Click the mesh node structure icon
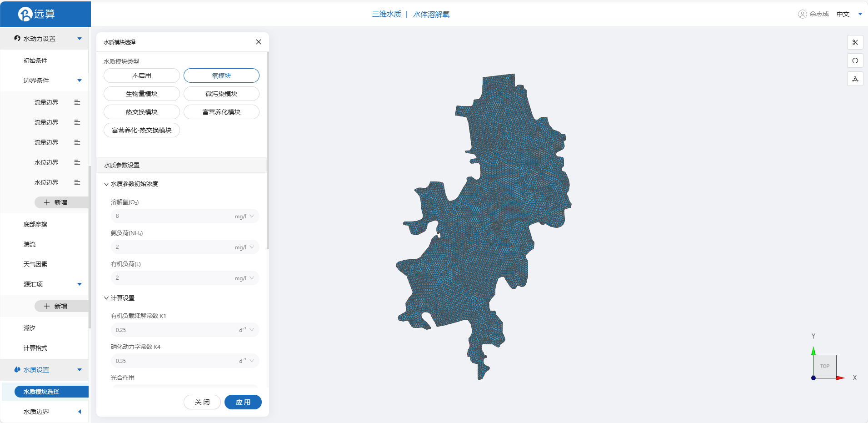 [855, 79]
